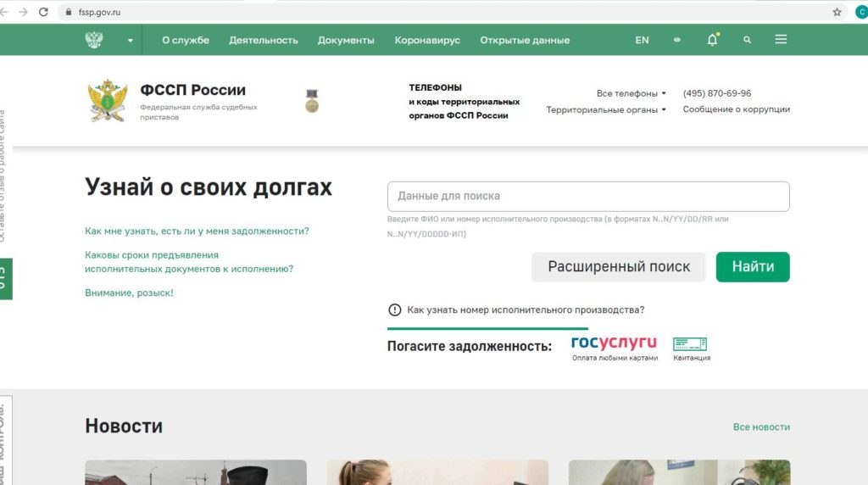
Task: Expand the dropdown arrow next to eagle emblem
Action: click(x=130, y=40)
